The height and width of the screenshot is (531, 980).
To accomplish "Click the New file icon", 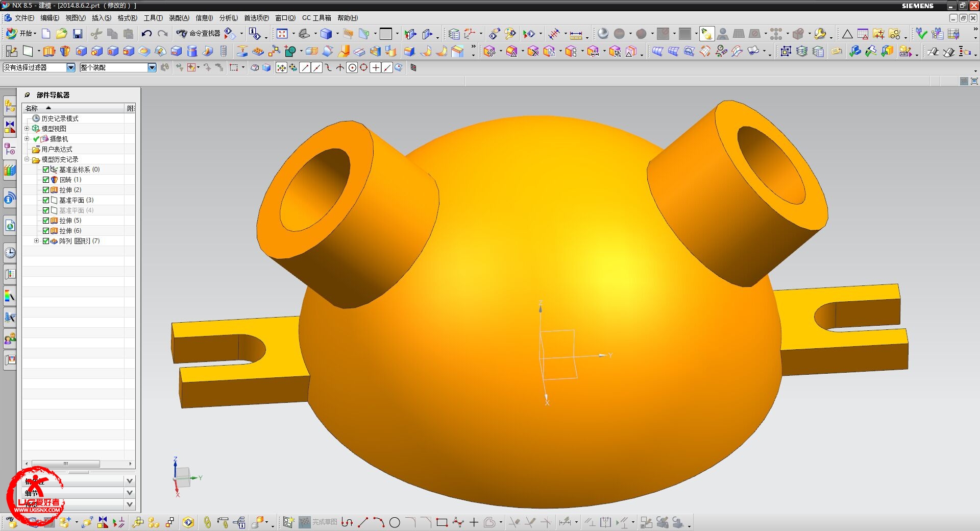I will coord(46,34).
